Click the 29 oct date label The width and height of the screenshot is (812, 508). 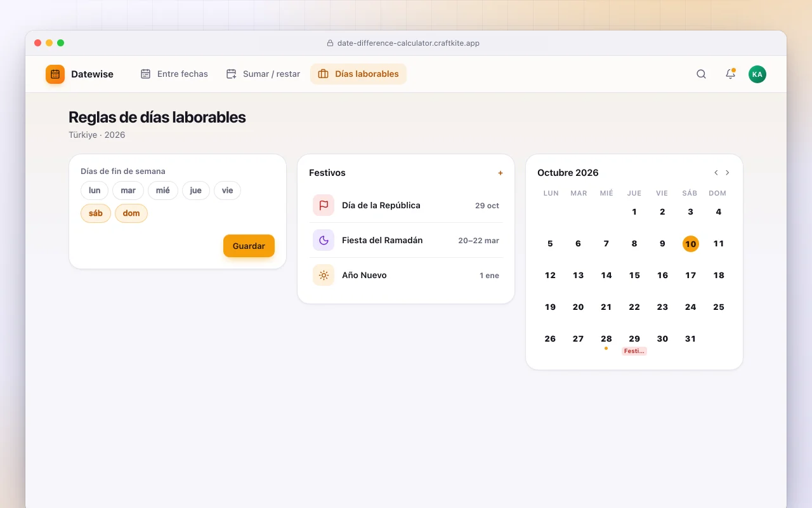coord(487,206)
